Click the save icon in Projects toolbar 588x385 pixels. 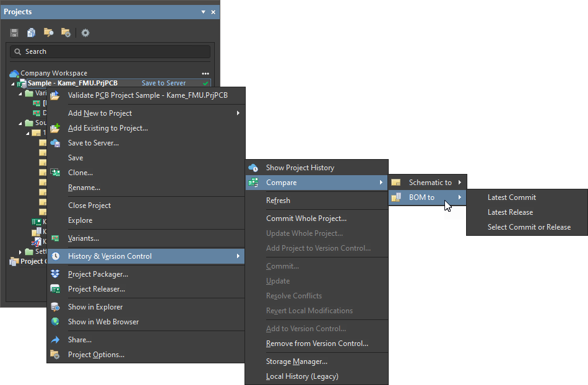click(x=14, y=33)
